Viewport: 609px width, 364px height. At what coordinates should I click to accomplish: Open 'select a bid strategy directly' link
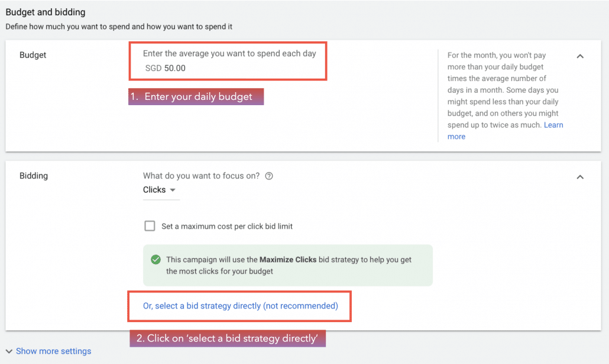click(241, 305)
